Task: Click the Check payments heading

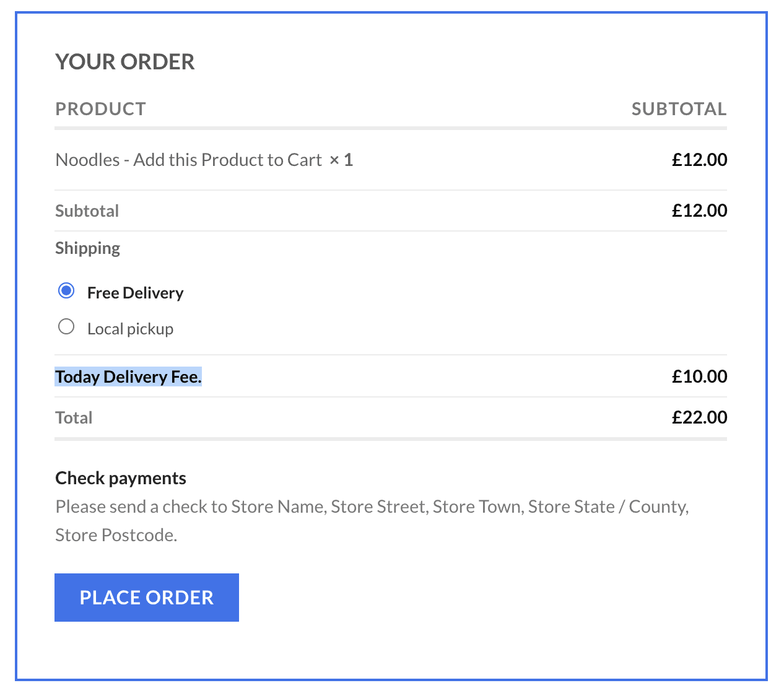Action: [x=121, y=477]
